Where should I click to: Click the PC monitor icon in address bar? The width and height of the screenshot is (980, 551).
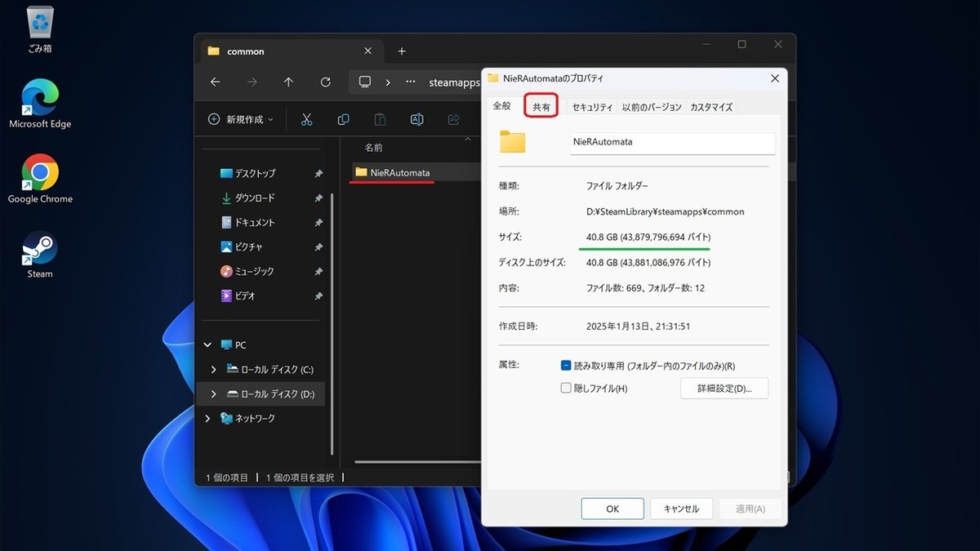tap(365, 82)
